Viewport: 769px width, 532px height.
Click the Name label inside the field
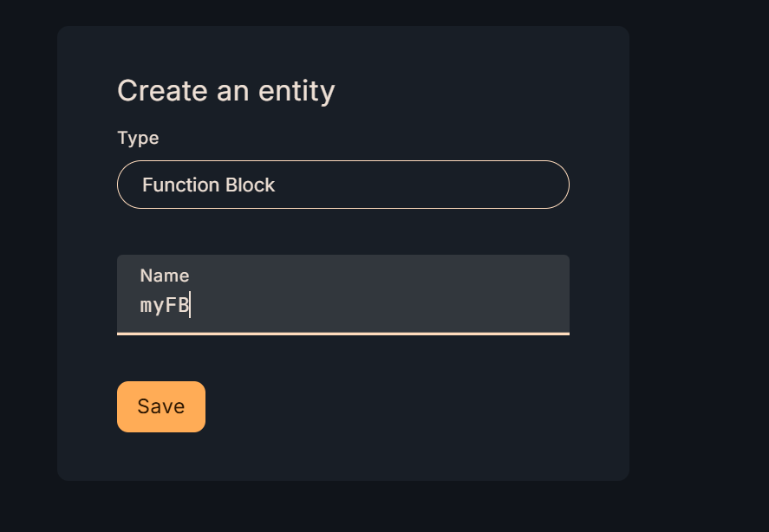click(165, 276)
